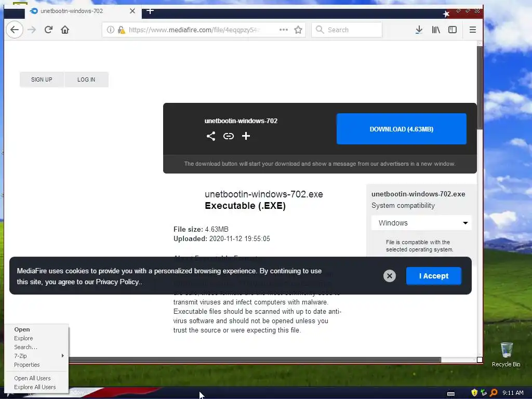Screen dimensions: 532x399
Task: Click the white star in title bar
Action: click(x=446, y=14)
